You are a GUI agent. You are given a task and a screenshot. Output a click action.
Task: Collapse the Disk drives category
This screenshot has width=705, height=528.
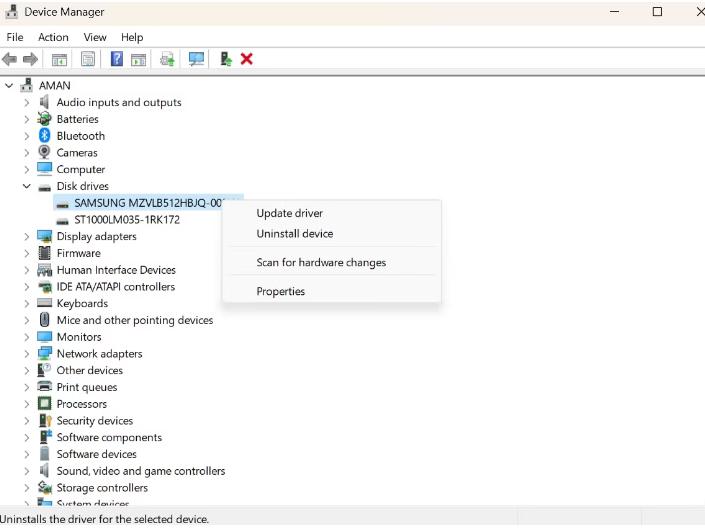click(x=27, y=187)
